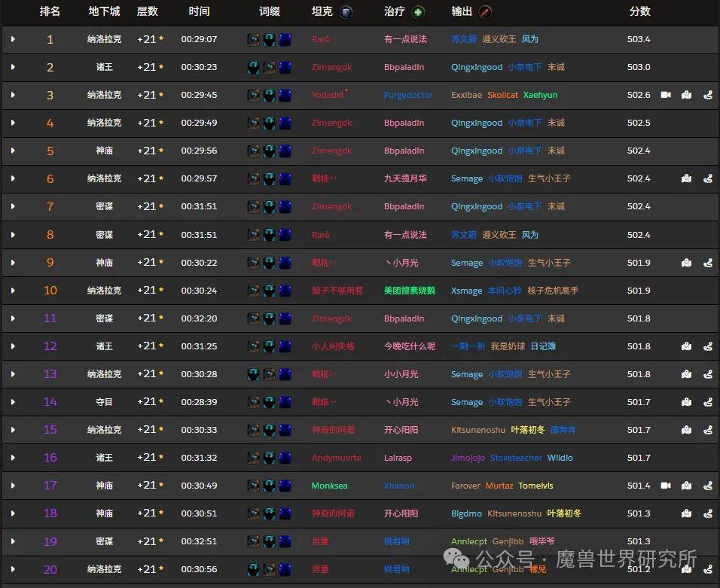The image size is (720, 588).
Task: Click the green healer plus icon in header
Action: 418,12
